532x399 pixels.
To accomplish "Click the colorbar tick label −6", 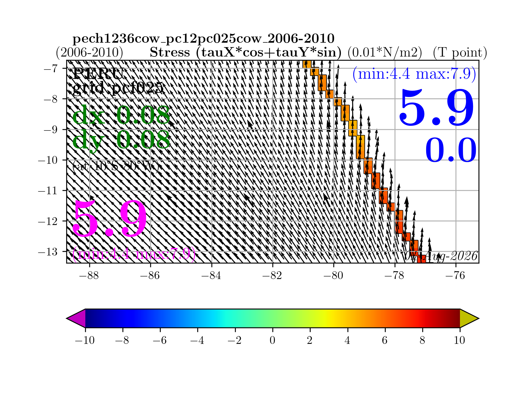I will click(x=160, y=340).
